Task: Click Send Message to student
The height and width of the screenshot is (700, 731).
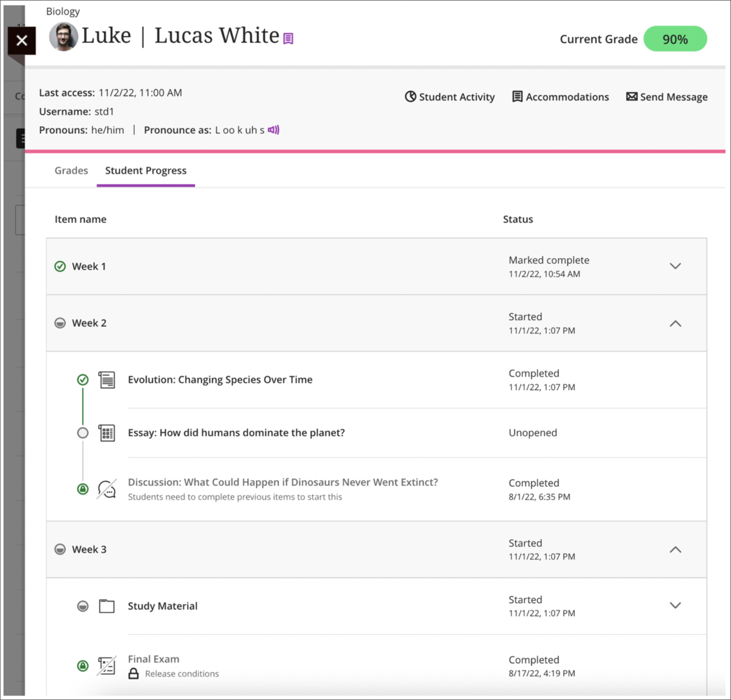Action: tap(667, 97)
